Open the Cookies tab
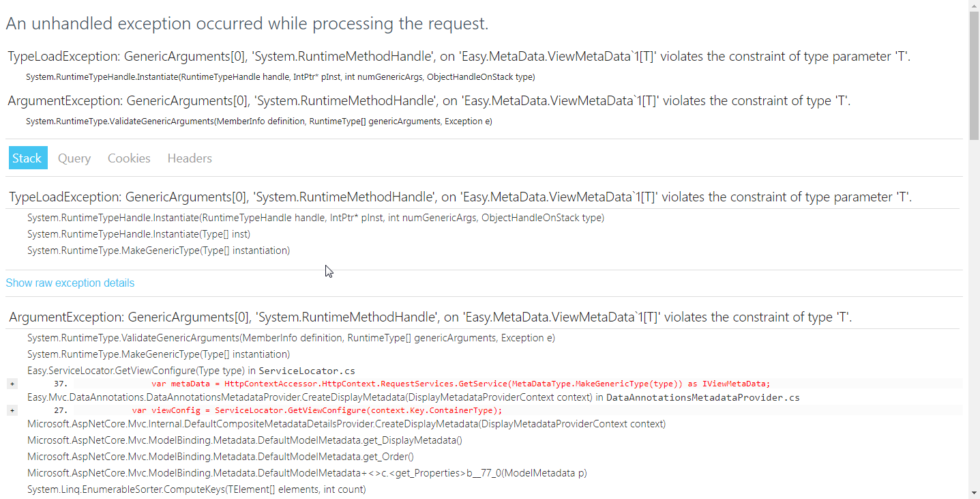Image resolution: width=980 pixels, height=499 pixels. pyautogui.click(x=129, y=158)
